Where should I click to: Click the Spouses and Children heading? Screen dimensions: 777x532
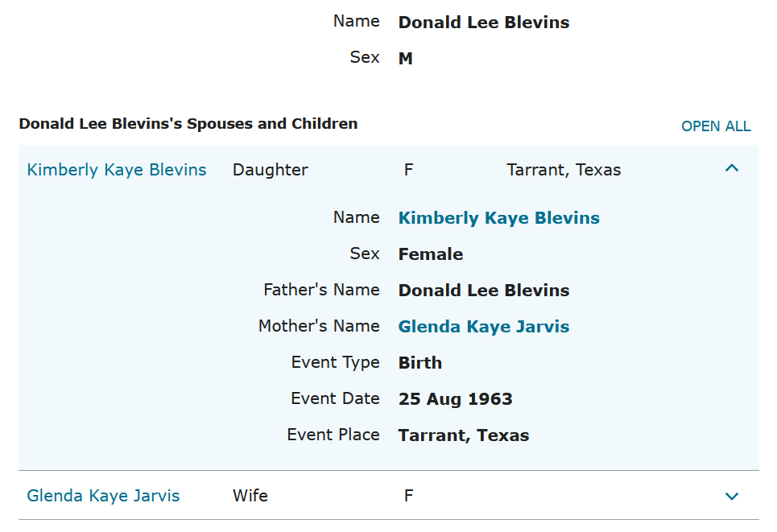188,124
